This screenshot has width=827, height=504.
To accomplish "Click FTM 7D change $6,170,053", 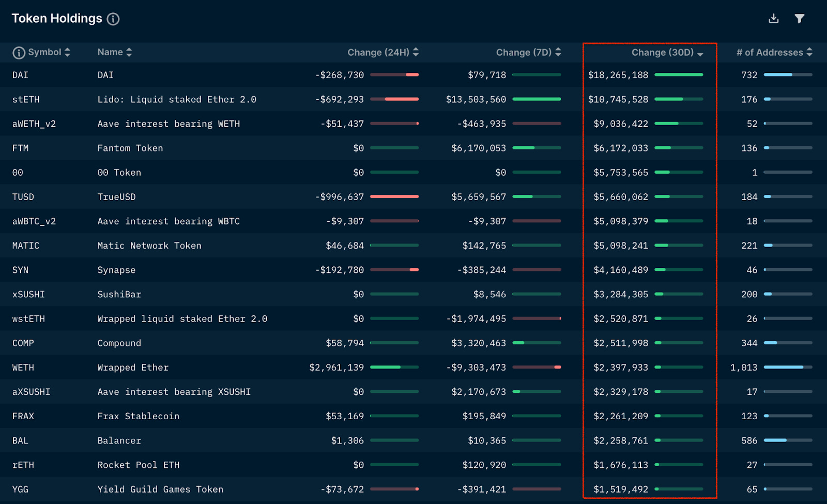I will click(479, 148).
